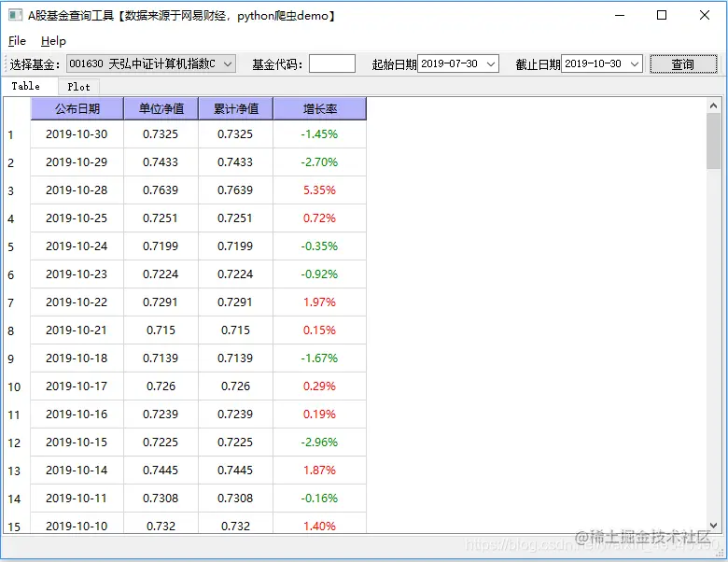Click date cell 2019-10-28

coord(77,190)
